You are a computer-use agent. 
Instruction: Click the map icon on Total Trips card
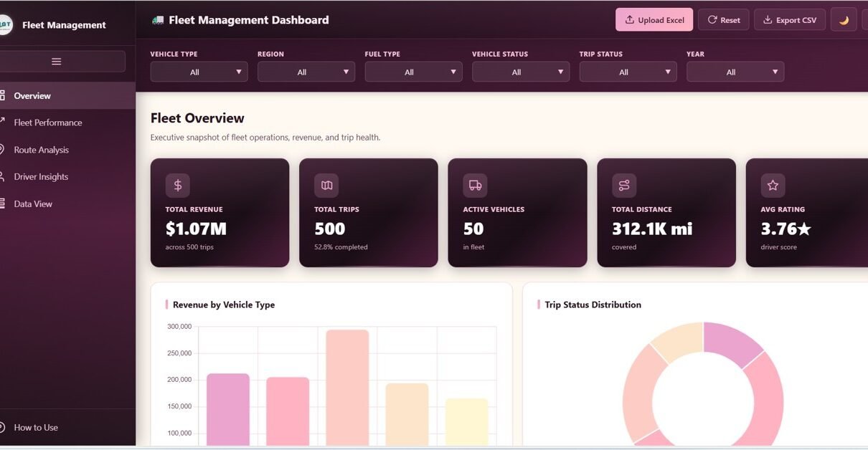click(x=326, y=186)
